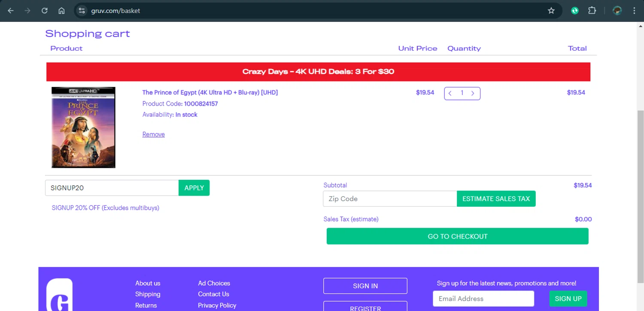Click the footer Sign In button

point(365,286)
